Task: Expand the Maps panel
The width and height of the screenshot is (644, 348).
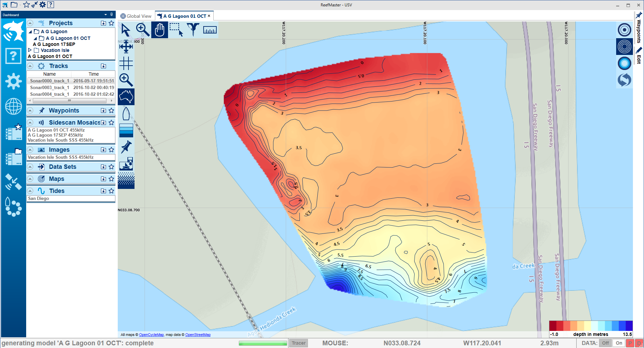Action: pos(30,179)
